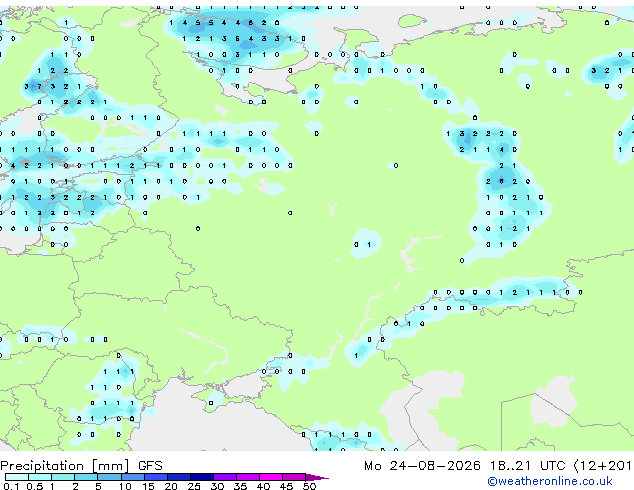Screen dimensions: 634x490
Task: Pick the legend swatch between 2 and 5
Action: pos(86,477)
